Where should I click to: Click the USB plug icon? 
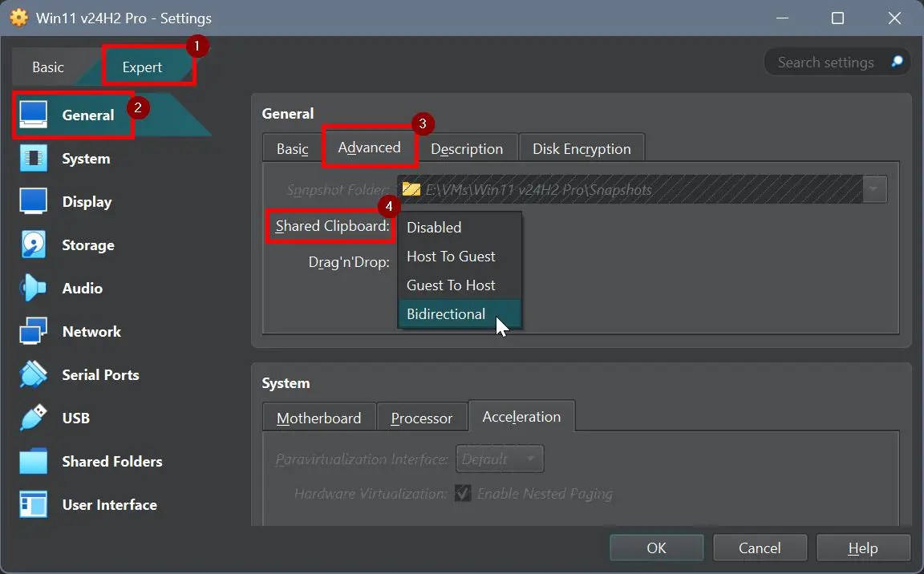[33, 418]
